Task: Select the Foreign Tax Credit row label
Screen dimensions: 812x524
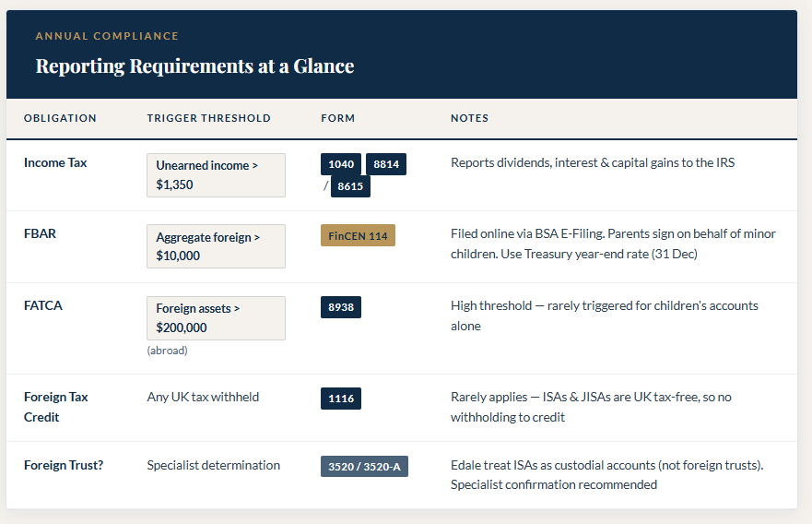Action: 55,407
